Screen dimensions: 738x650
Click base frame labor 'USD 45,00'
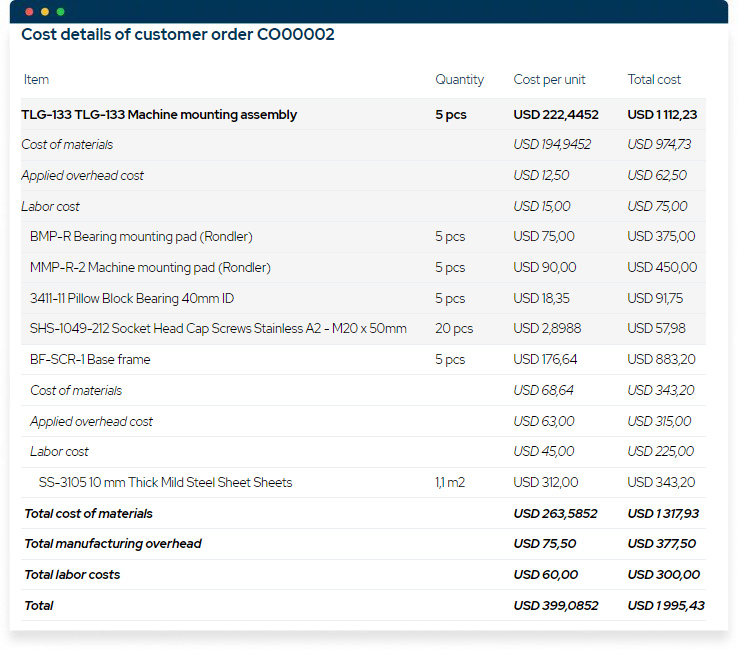tap(544, 451)
